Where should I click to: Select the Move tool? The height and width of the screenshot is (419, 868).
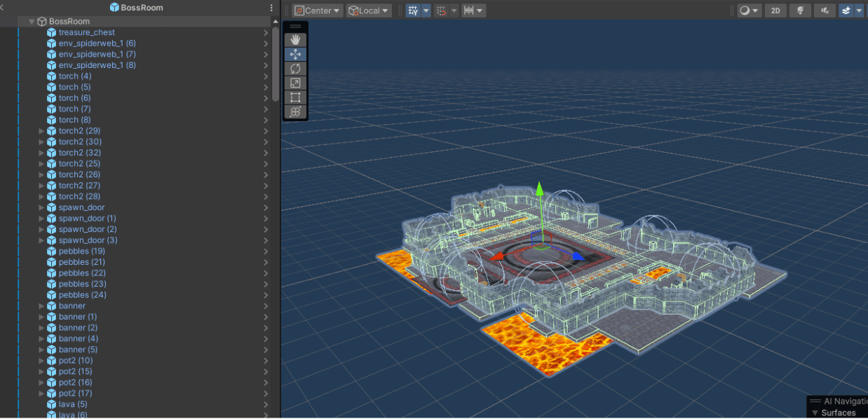point(295,54)
